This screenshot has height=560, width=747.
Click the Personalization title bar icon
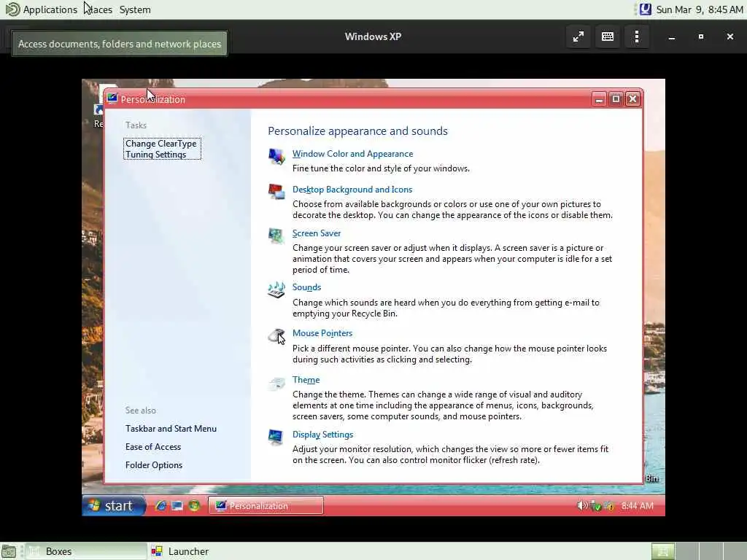[x=112, y=98]
